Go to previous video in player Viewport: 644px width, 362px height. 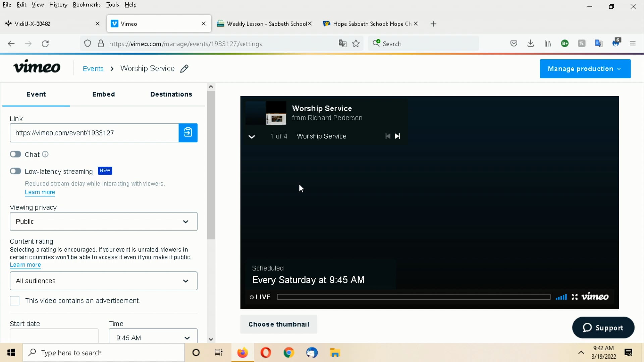point(388,136)
